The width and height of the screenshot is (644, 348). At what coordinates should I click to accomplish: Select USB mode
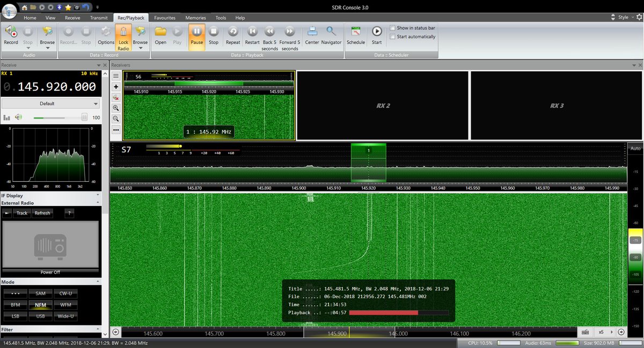coord(40,316)
